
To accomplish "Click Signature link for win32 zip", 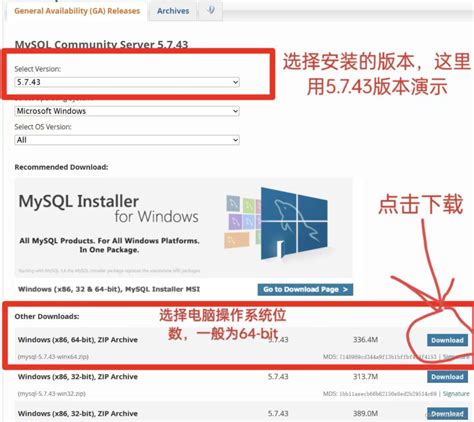I will (456, 394).
